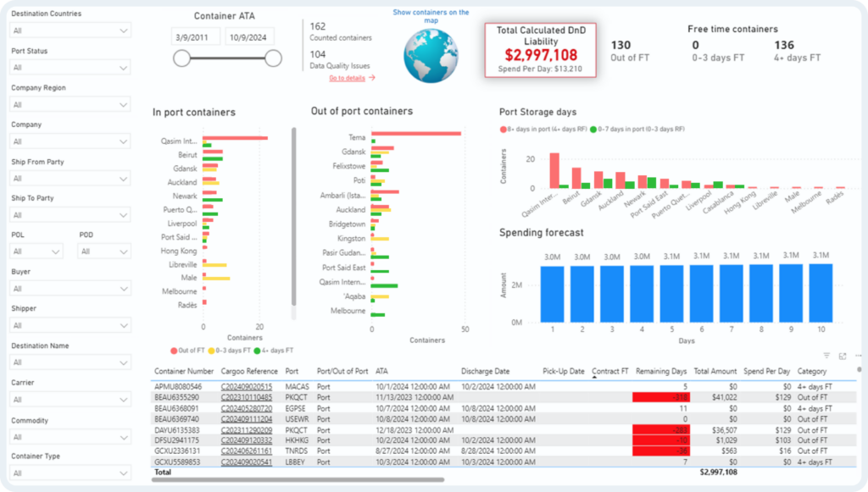The width and height of the screenshot is (868, 492).
Task: Sort by Spend Per Day column header
Action: [x=766, y=372]
